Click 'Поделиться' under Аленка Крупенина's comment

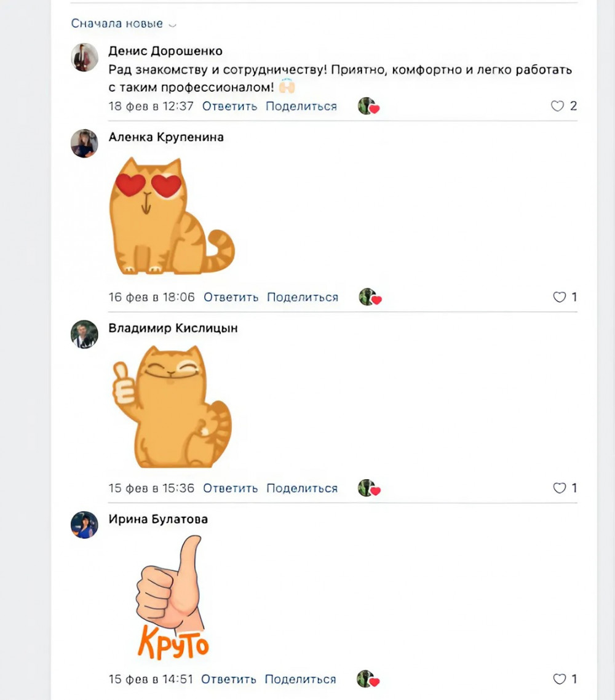(x=303, y=297)
